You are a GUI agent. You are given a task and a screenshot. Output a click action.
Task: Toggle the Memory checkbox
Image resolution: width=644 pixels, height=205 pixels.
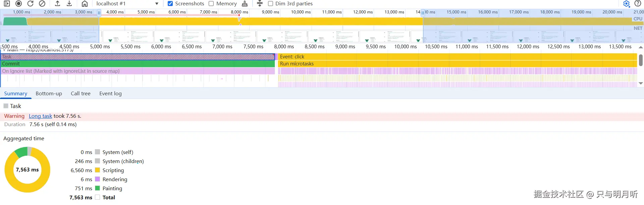[x=211, y=4]
